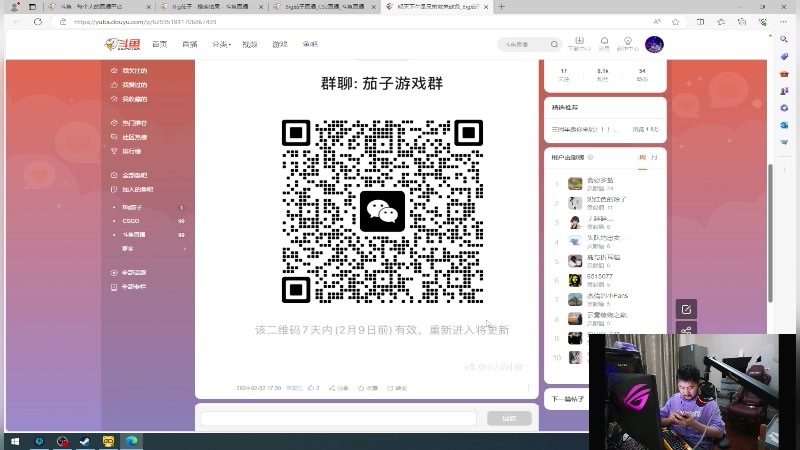Viewport: 800px width, 450px height.
Task: Open Edge sidebar search icon
Action: tap(784, 39)
